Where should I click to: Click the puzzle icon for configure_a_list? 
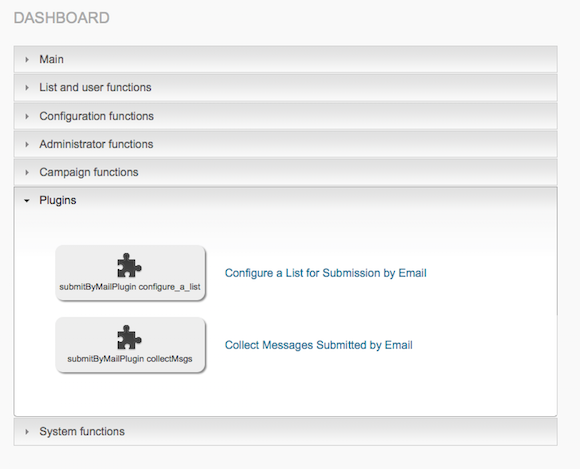coord(129,265)
